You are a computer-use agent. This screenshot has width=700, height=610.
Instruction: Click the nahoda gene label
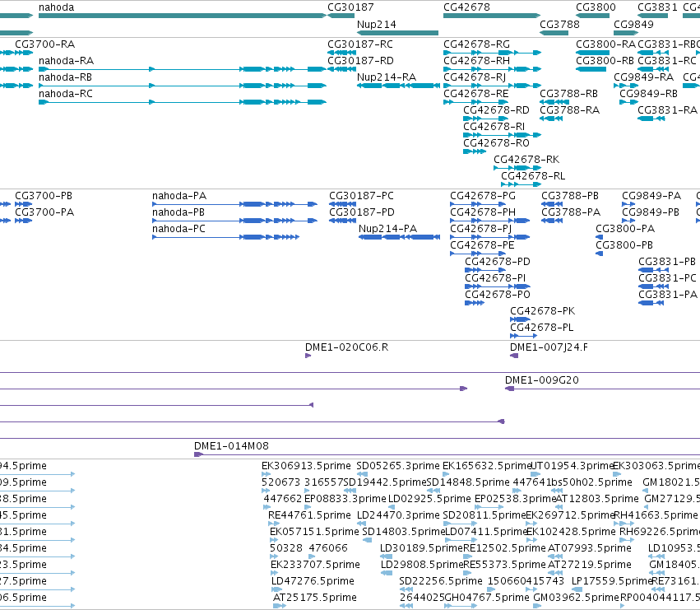[56, 7]
